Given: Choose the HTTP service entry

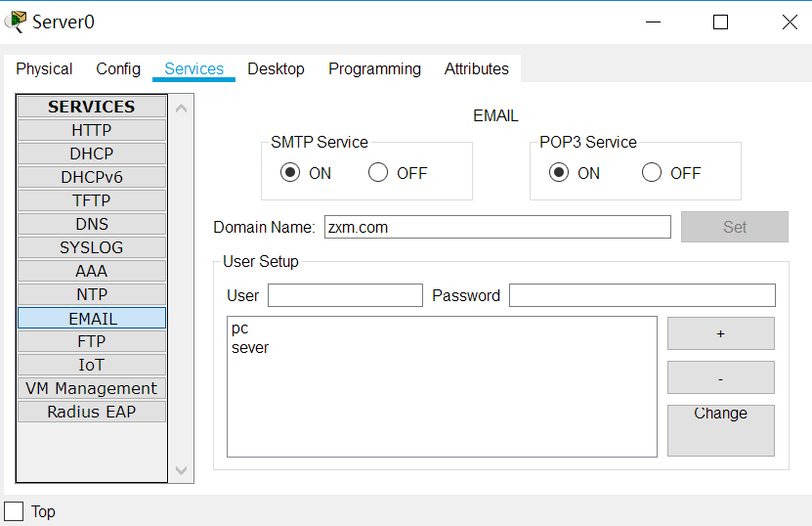Looking at the screenshot, I should [x=92, y=130].
